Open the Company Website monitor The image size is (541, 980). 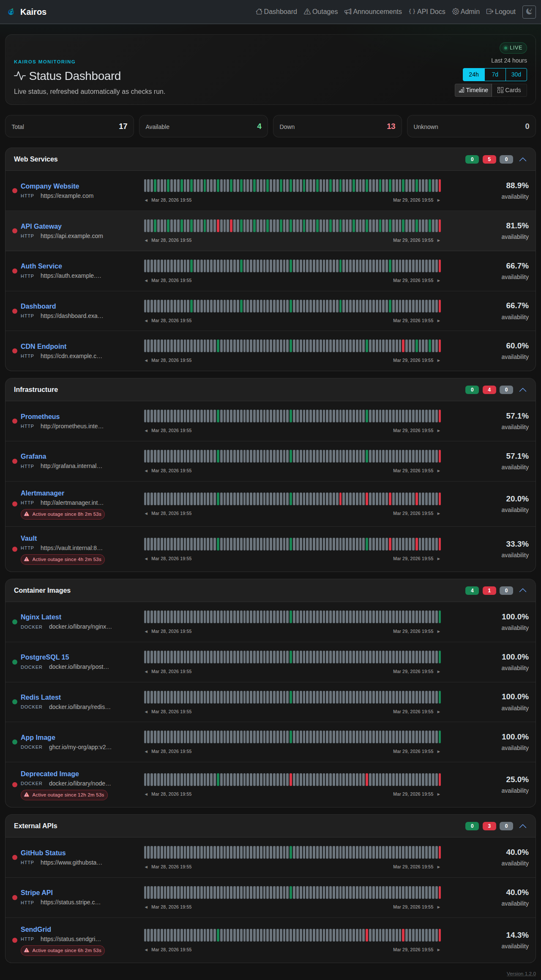(50, 186)
